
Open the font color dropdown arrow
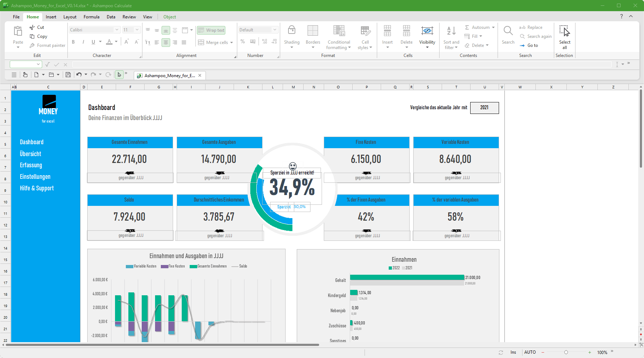pyautogui.click(x=116, y=42)
